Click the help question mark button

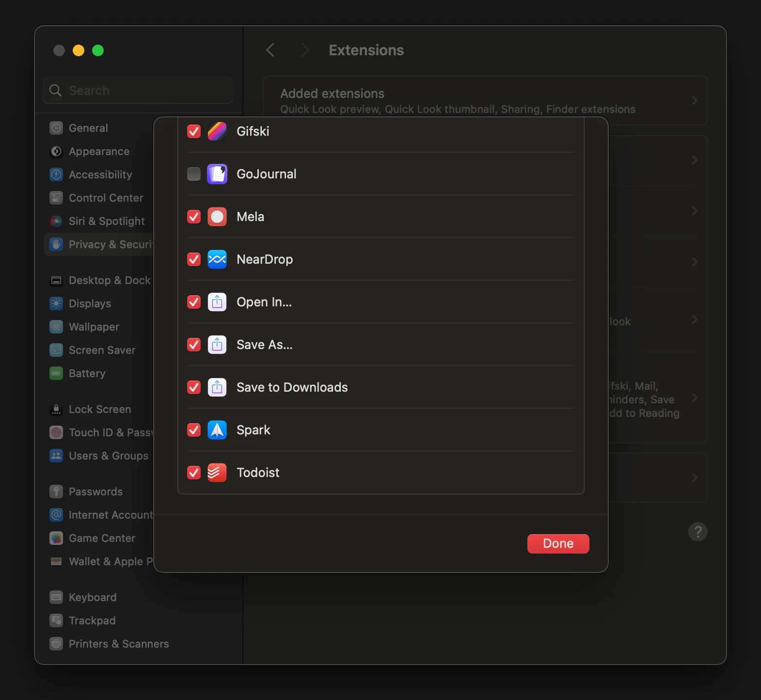698,532
